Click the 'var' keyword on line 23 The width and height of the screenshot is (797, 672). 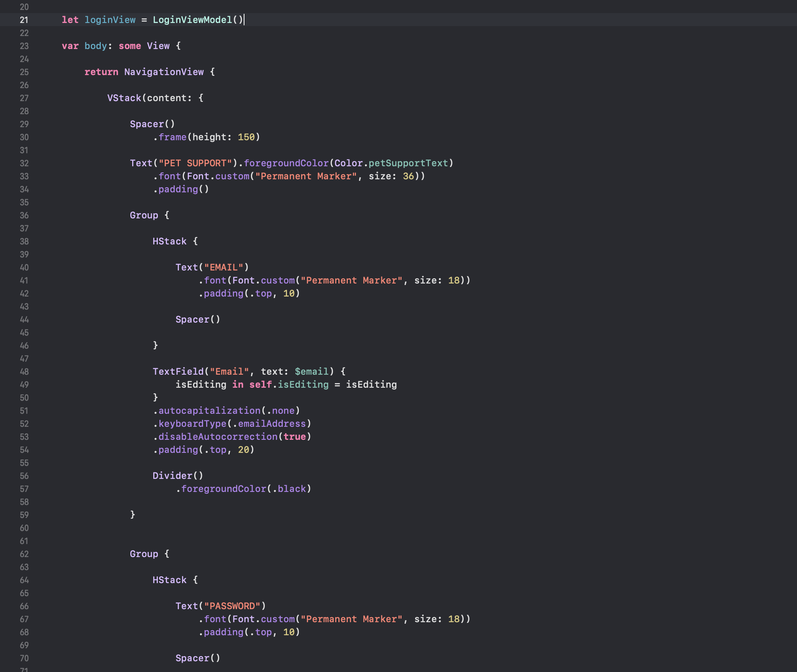coord(70,46)
